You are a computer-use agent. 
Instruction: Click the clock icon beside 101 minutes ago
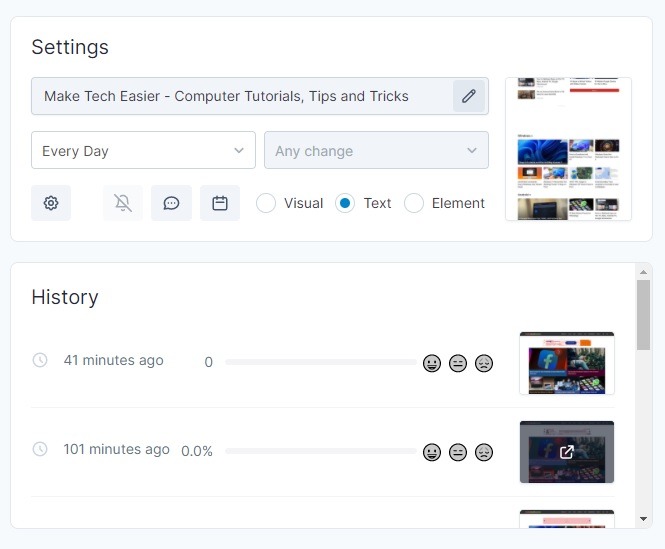[40, 449]
